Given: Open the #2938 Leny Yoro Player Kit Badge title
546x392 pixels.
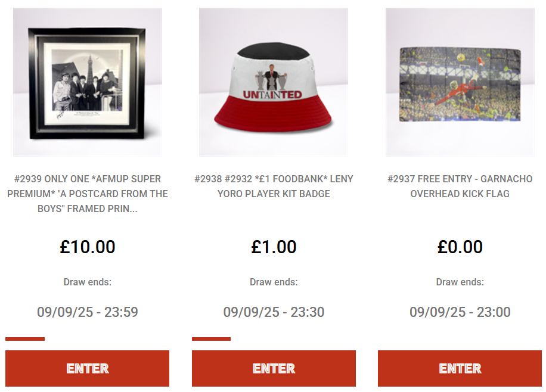Looking at the screenshot, I should click(274, 186).
